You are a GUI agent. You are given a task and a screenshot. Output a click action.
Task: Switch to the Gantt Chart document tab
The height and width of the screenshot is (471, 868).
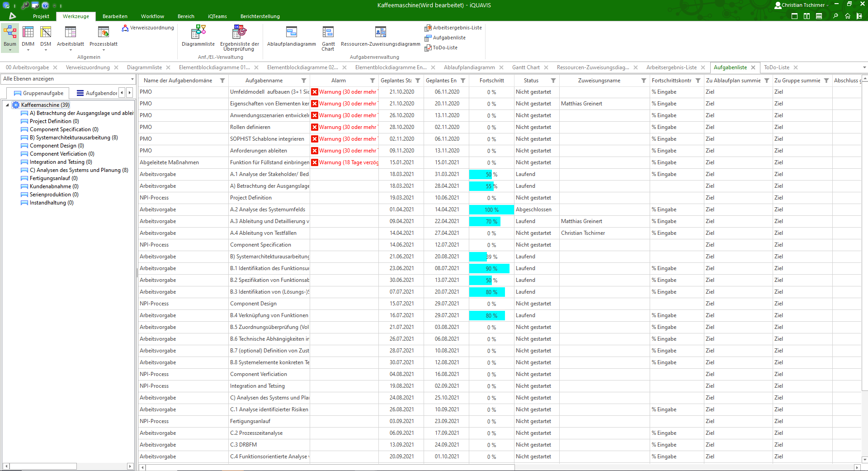point(526,67)
